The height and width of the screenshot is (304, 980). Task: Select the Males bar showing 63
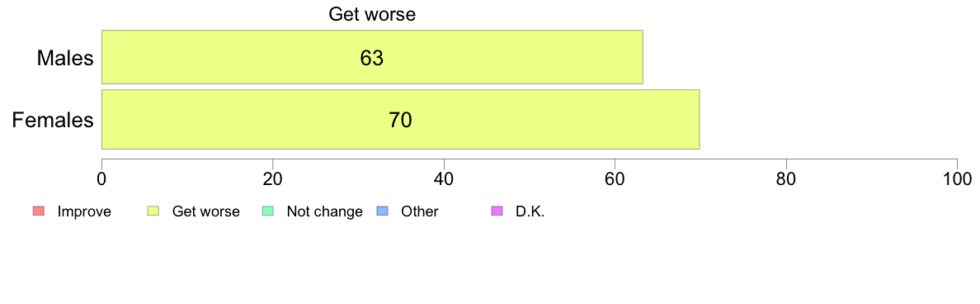coord(372,57)
